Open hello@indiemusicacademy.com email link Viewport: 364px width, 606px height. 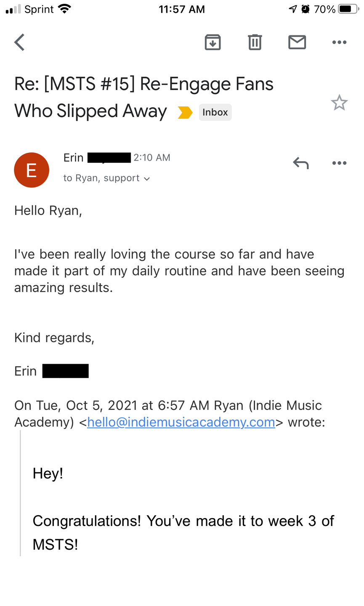[181, 422]
